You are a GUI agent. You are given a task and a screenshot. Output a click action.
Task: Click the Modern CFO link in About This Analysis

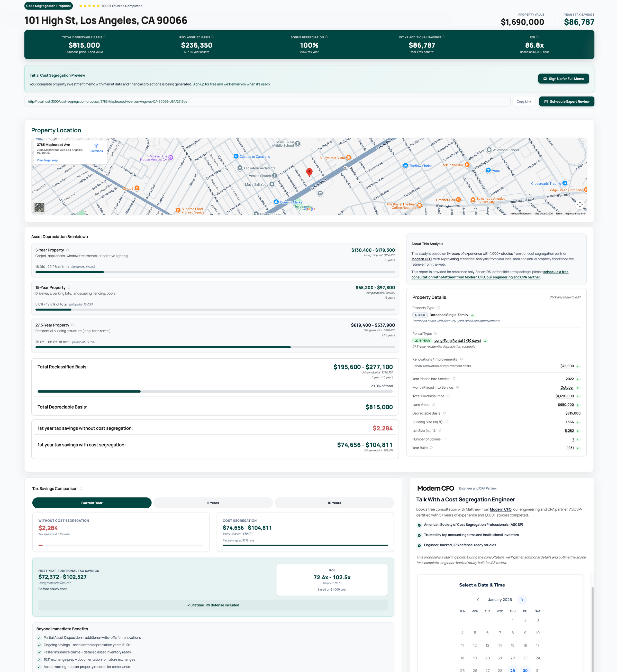pyautogui.click(x=421, y=259)
